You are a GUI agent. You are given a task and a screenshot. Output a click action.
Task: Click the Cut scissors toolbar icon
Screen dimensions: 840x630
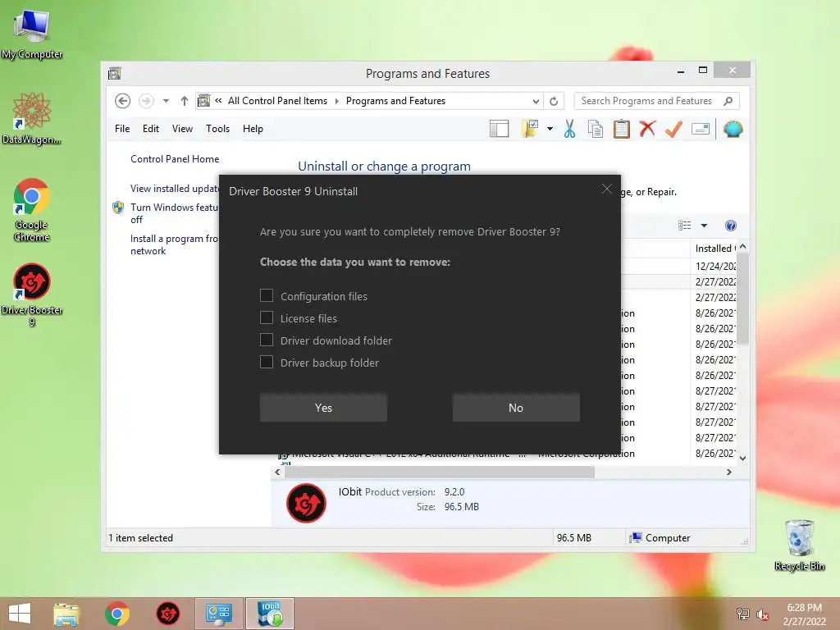tap(569, 129)
